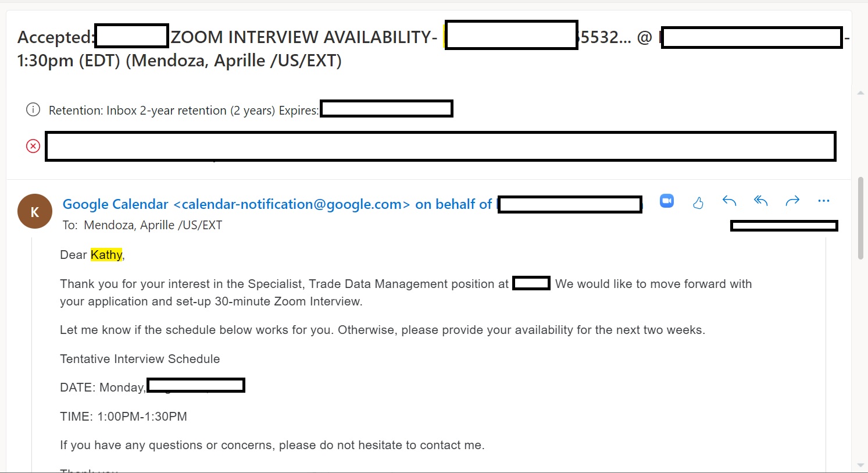Click recipient Mendoza, Aprille in the To line
This screenshot has height=473, width=868.
click(x=153, y=225)
